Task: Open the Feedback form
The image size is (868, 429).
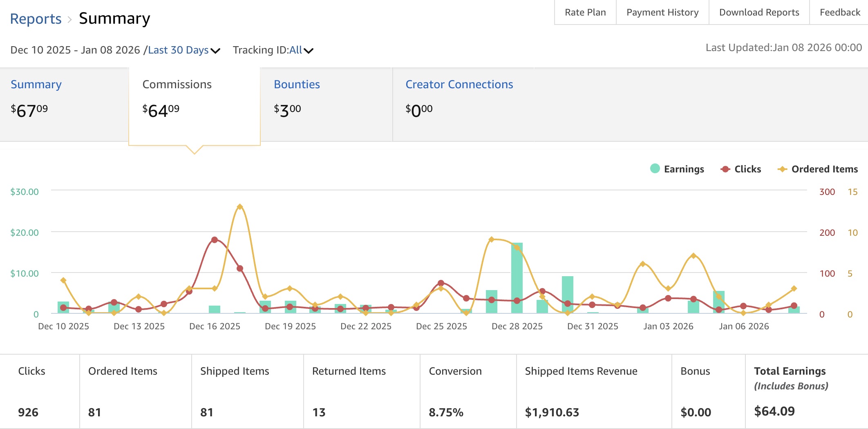Action: point(840,12)
